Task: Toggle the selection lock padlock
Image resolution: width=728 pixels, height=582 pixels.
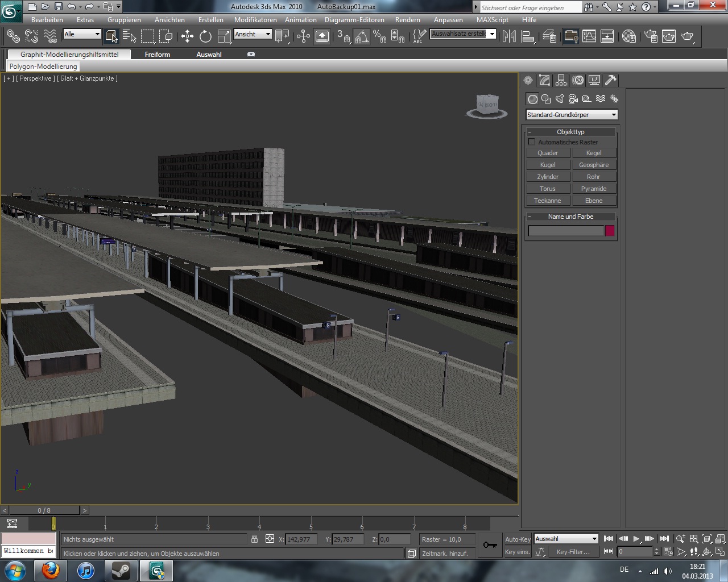Action: (254, 539)
